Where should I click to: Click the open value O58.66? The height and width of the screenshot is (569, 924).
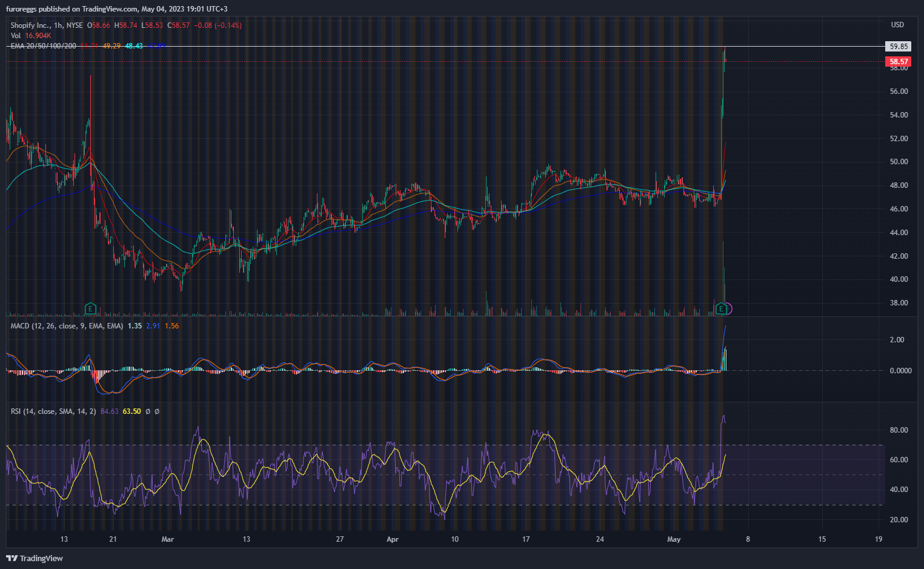pyautogui.click(x=99, y=25)
